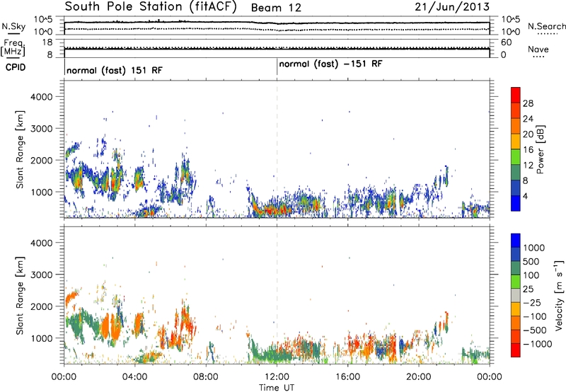Select the "4000" range tick of the power panel
Viewport: 566px width, 392px height.
[x=41, y=97]
